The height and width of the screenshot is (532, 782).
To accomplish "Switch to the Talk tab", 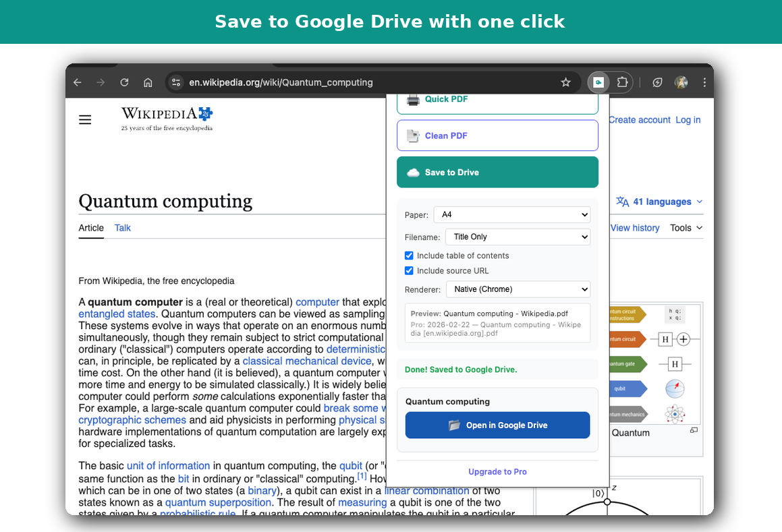I will (x=122, y=228).
